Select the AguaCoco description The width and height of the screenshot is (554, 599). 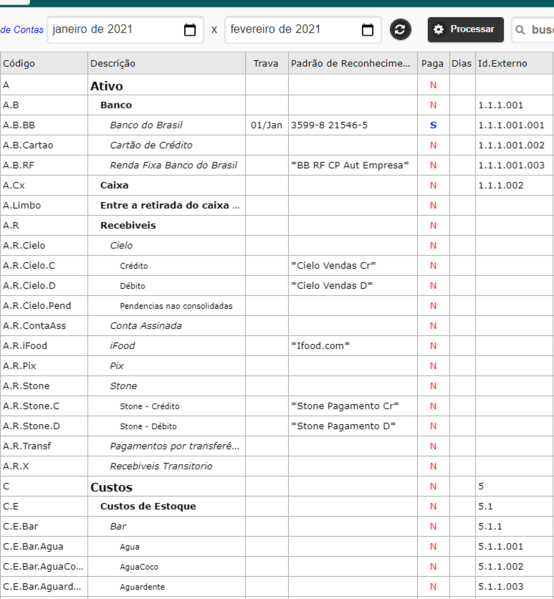pyautogui.click(x=139, y=567)
